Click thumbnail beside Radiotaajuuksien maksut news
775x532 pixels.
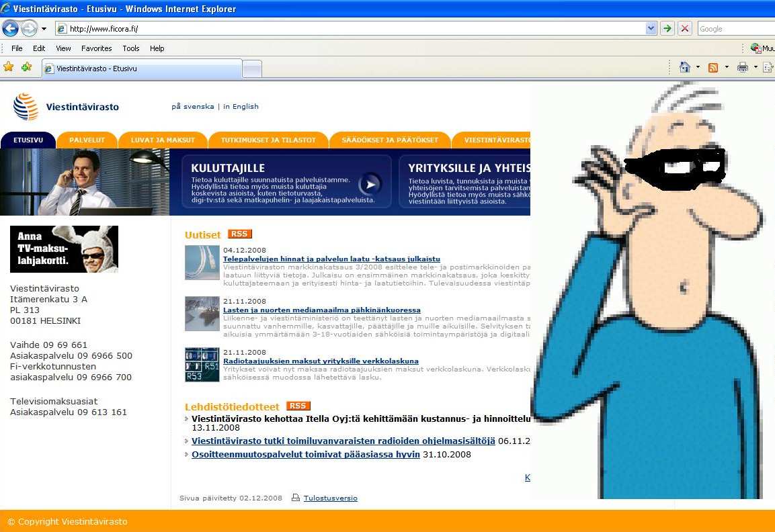202,365
